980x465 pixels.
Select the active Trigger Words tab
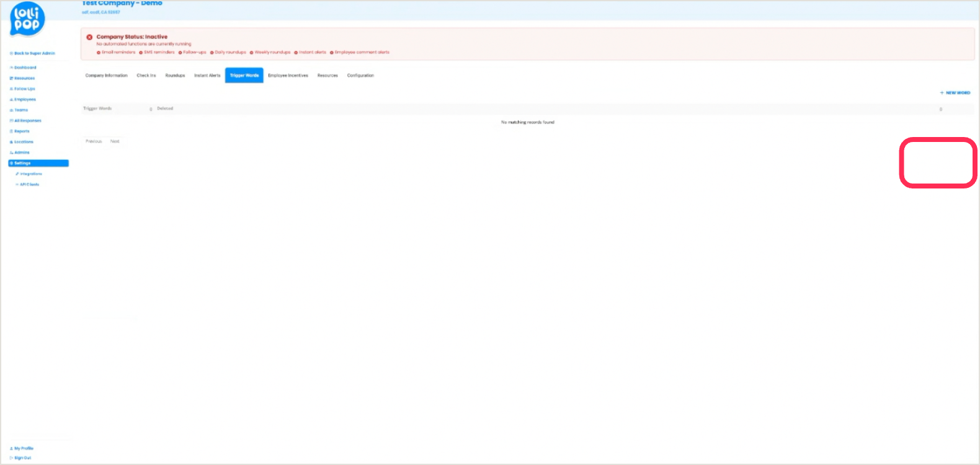(x=244, y=75)
